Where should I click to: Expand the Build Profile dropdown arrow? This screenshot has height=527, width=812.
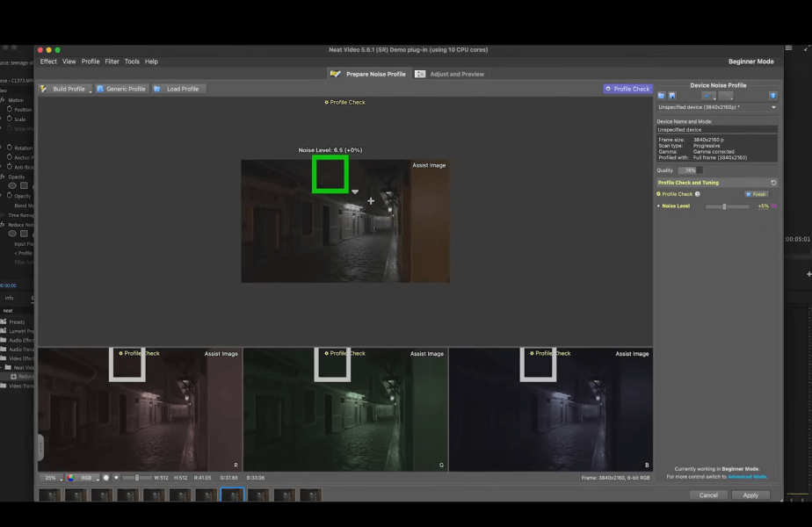(91, 90)
